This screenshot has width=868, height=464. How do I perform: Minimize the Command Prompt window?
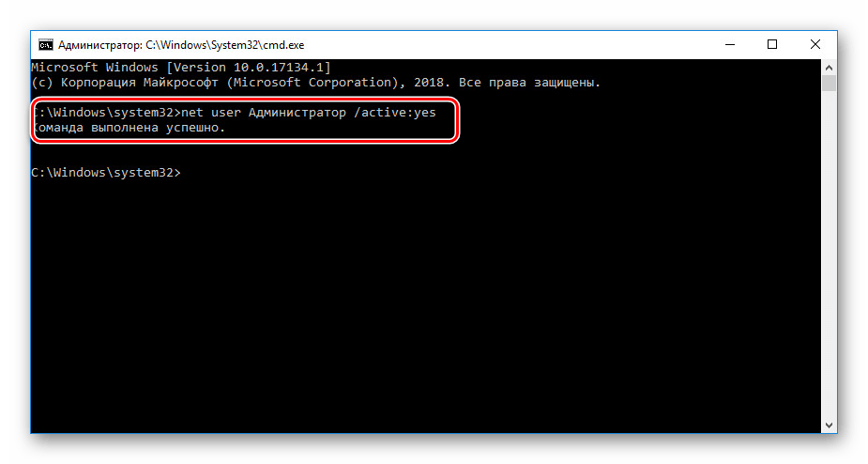click(x=729, y=44)
